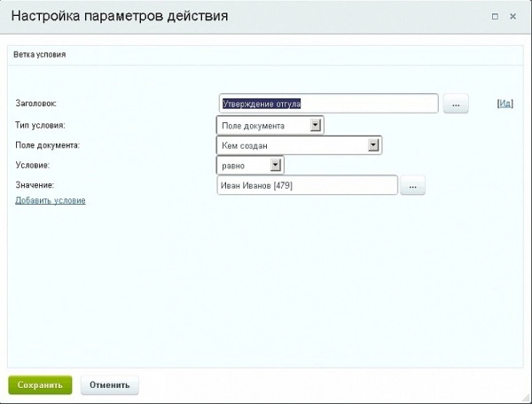Close the action settings dialog
Image resolution: width=532 pixels, height=404 pixels.
(x=514, y=16)
